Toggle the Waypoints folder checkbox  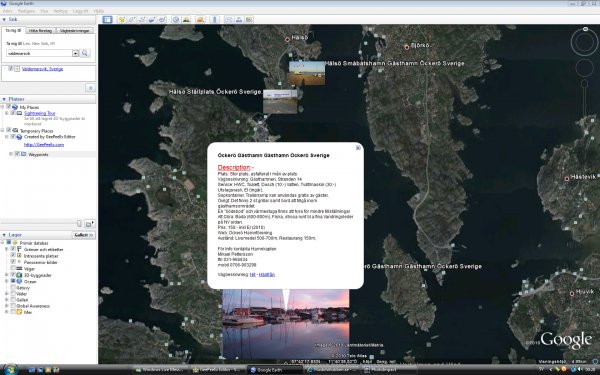pyautogui.click(x=17, y=154)
